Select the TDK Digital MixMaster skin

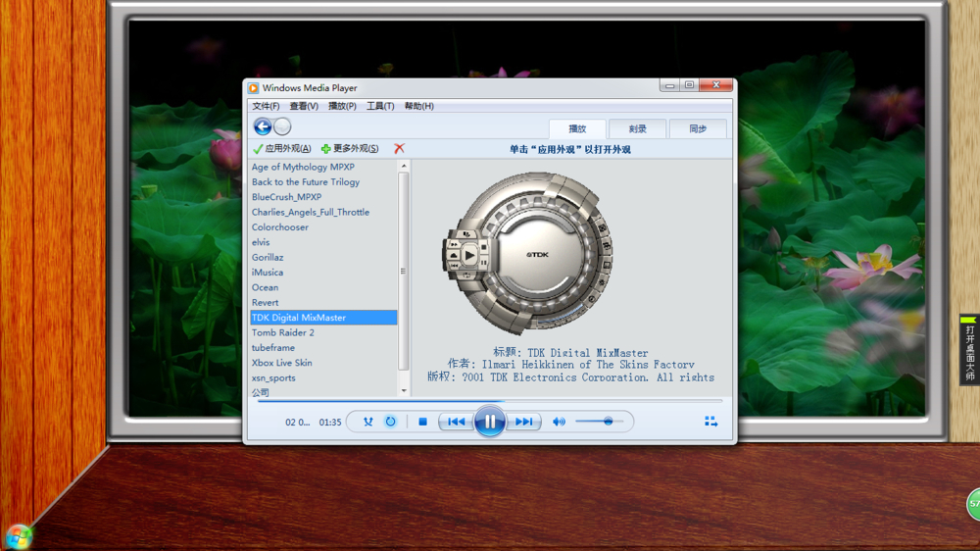(x=323, y=318)
